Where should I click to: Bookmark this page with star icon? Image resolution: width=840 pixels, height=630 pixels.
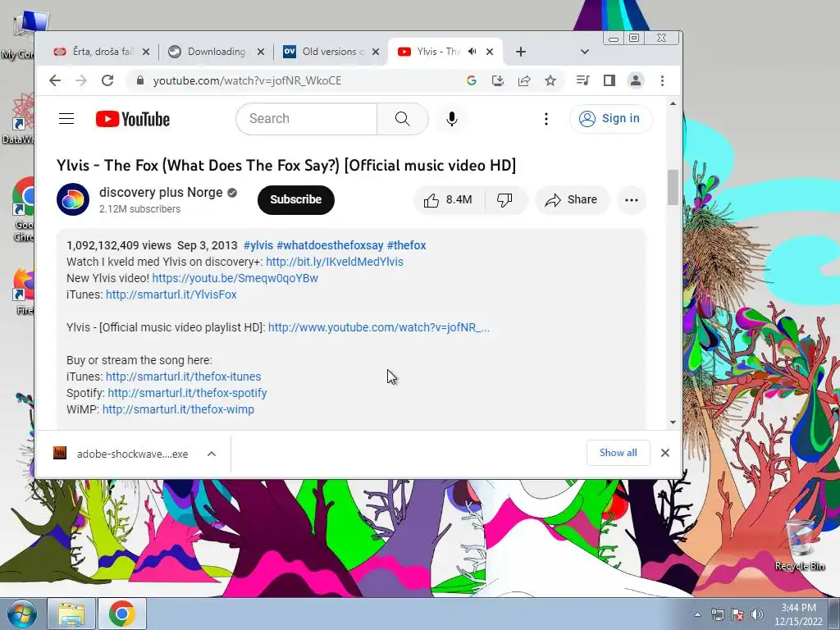click(x=550, y=80)
